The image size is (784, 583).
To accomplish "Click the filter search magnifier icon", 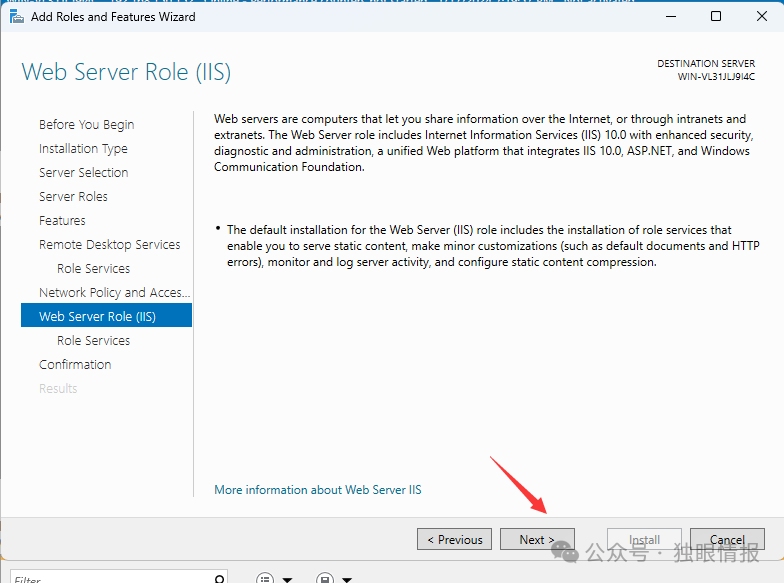I will pyautogui.click(x=219, y=579).
